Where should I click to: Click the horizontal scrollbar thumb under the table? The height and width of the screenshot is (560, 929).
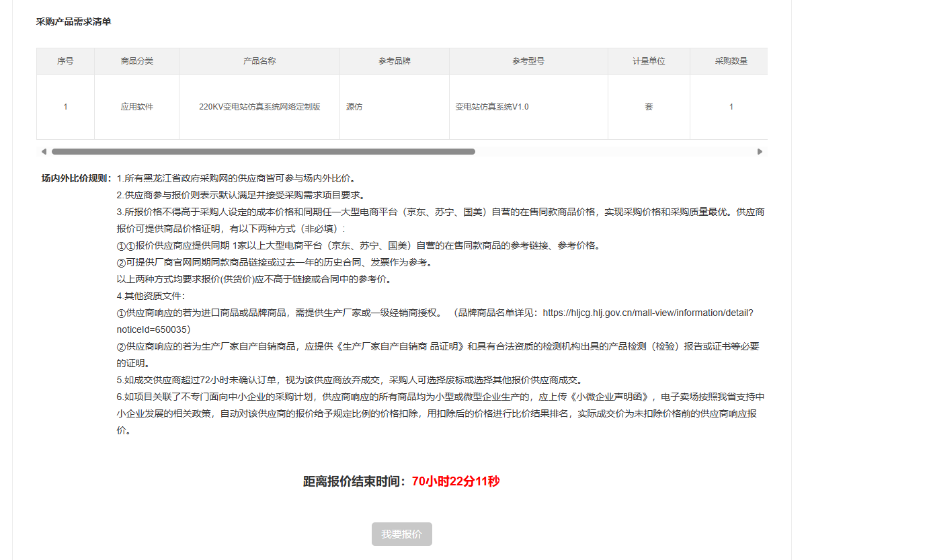(x=263, y=152)
